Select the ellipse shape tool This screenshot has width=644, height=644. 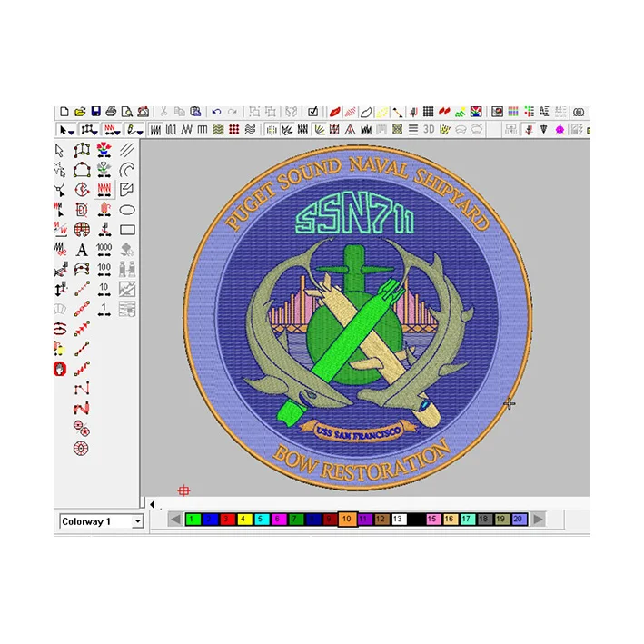tap(127, 211)
